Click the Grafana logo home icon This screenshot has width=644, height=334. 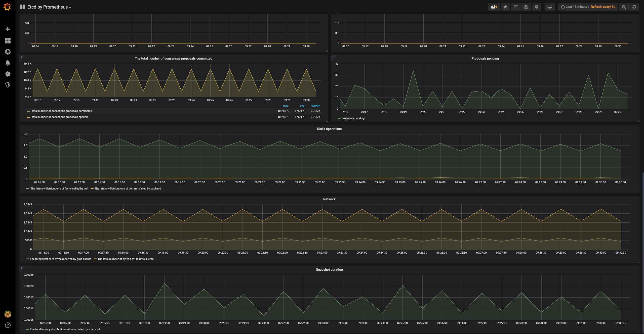pos(7,7)
